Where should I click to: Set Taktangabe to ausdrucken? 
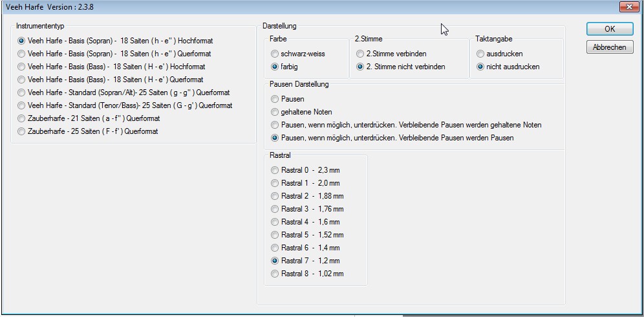480,54
